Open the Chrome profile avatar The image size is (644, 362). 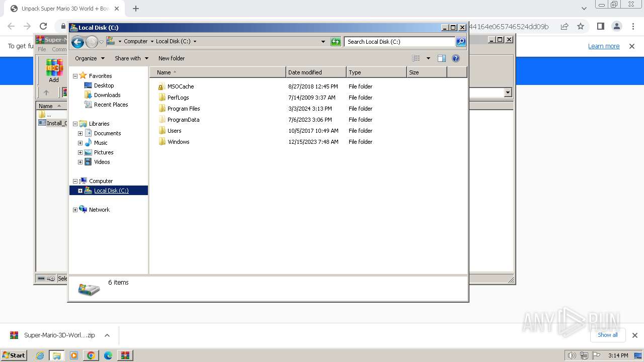click(616, 26)
